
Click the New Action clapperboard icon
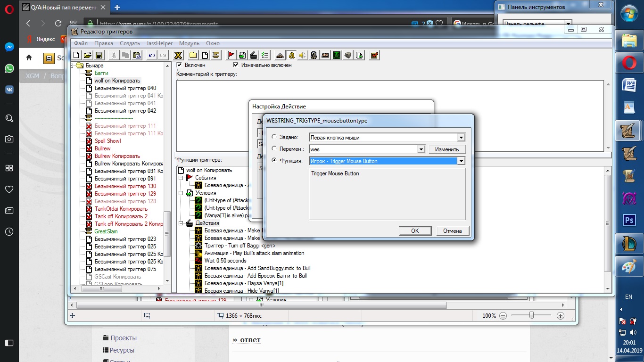click(253, 55)
